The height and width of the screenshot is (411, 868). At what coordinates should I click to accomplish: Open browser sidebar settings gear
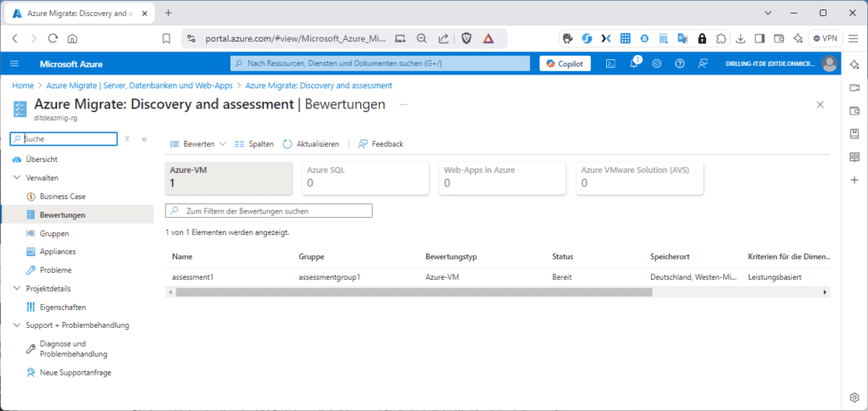point(854,397)
